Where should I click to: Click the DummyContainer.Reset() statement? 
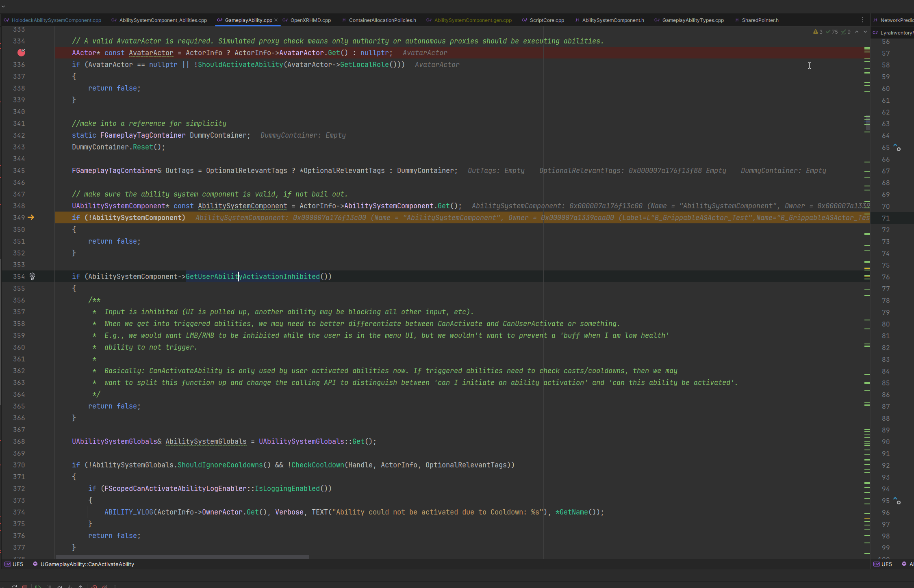[x=119, y=147]
